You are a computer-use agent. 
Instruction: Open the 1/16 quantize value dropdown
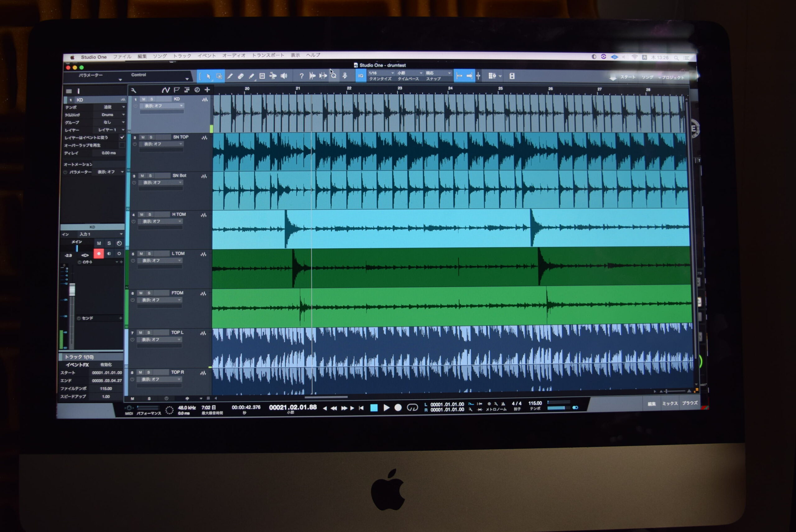click(x=382, y=73)
